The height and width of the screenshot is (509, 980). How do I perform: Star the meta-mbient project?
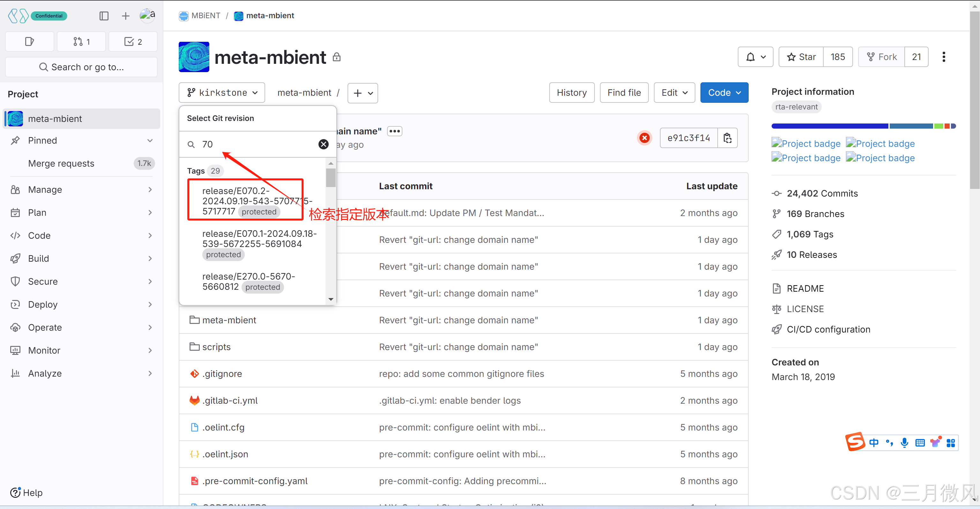[x=801, y=57]
